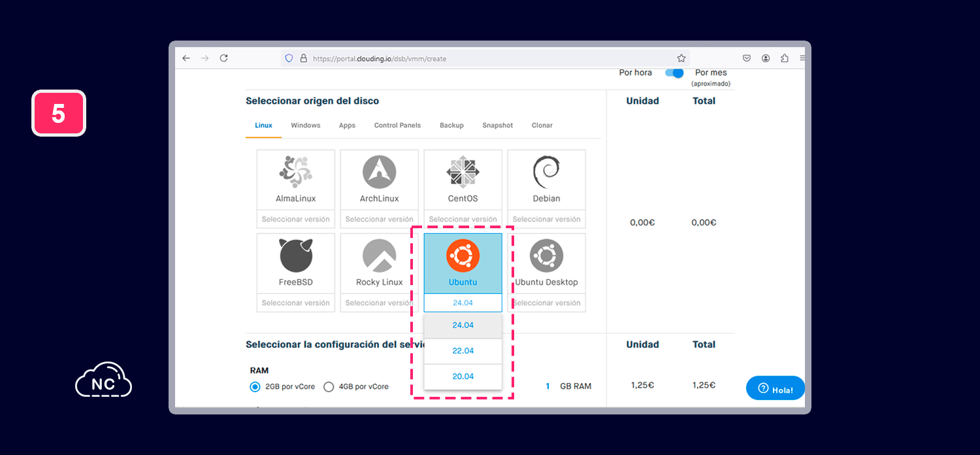The width and height of the screenshot is (980, 455).
Task: Click the Por mes label
Action: coord(711,73)
